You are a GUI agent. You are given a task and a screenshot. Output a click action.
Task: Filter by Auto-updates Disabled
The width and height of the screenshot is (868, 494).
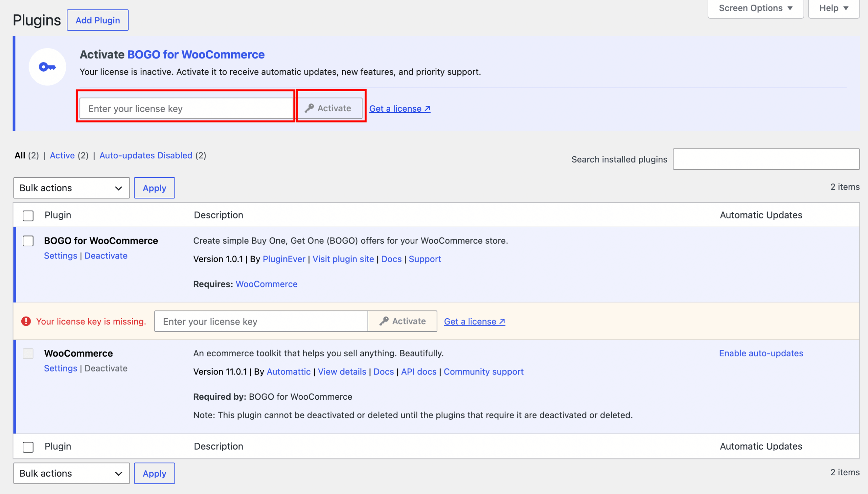(146, 155)
